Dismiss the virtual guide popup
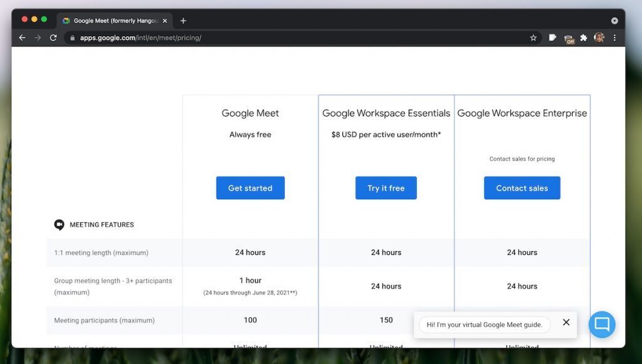This screenshot has height=364, width=642. point(566,323)
